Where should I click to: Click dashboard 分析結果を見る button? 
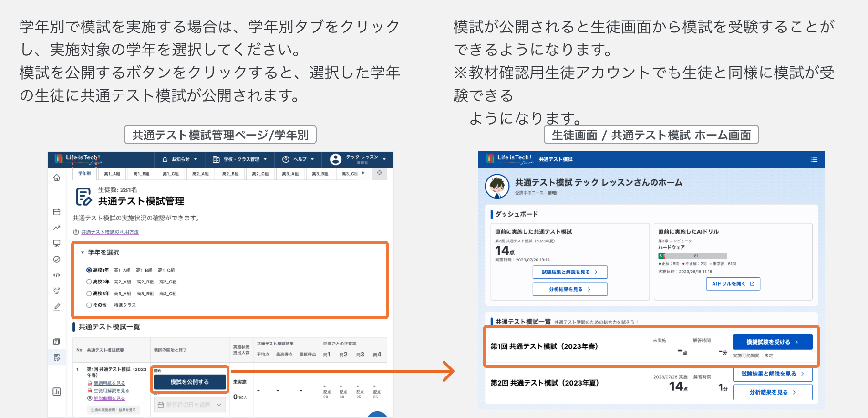click(x=570, y=289)
